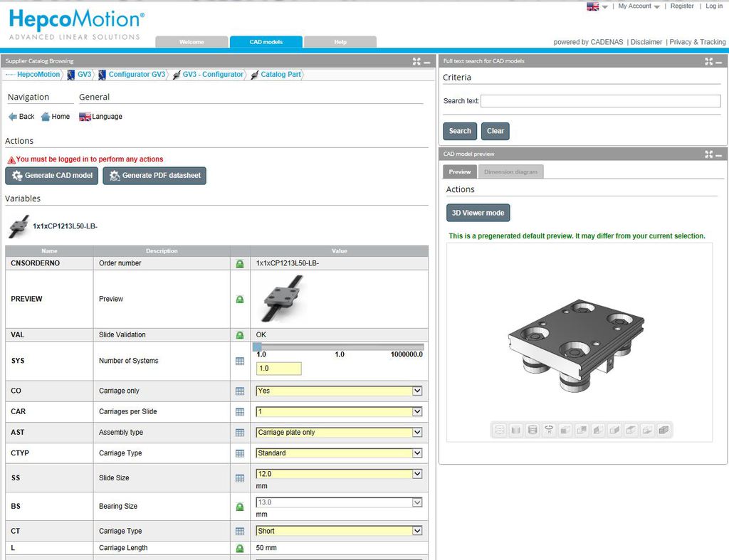Collapse the Supplier Catalog Browsing panel
The height and width of the screenshot is (560, 729).
click(427, 63)
